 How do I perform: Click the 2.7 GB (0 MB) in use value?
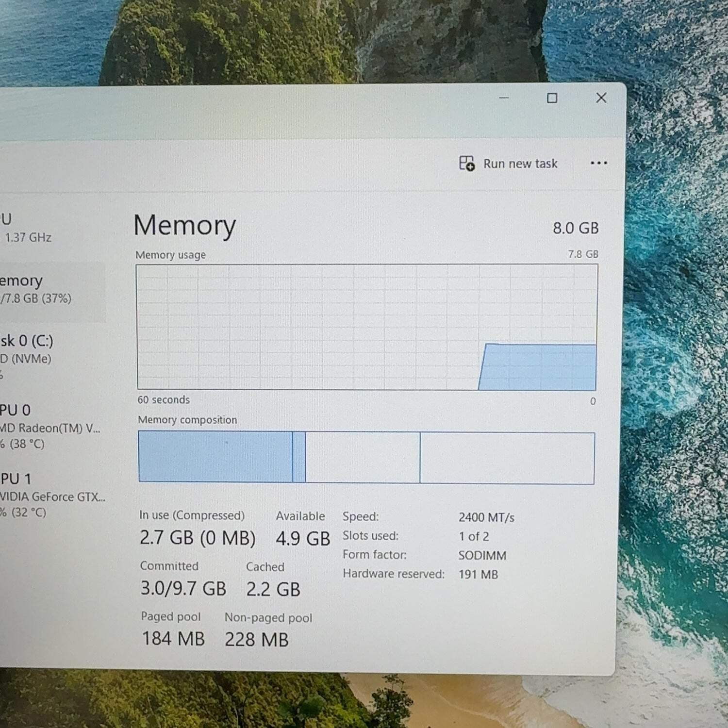(x=198, y=538)
